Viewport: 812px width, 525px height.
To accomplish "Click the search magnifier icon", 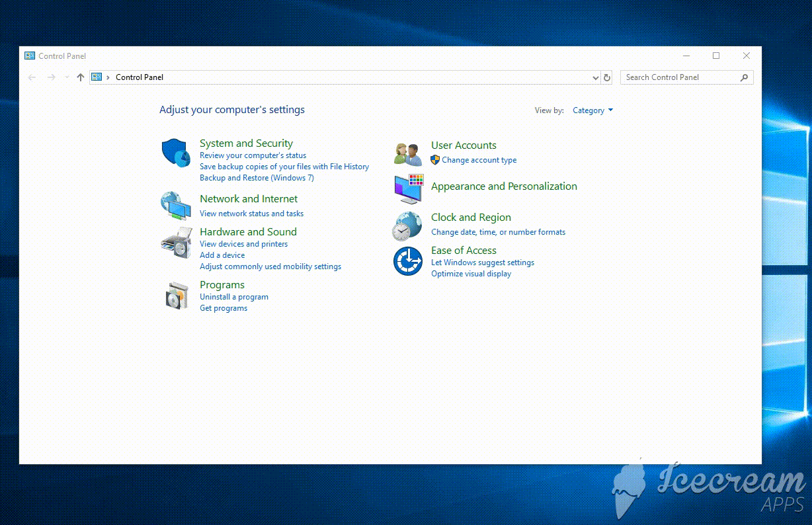I will click(x=744, y=77).
